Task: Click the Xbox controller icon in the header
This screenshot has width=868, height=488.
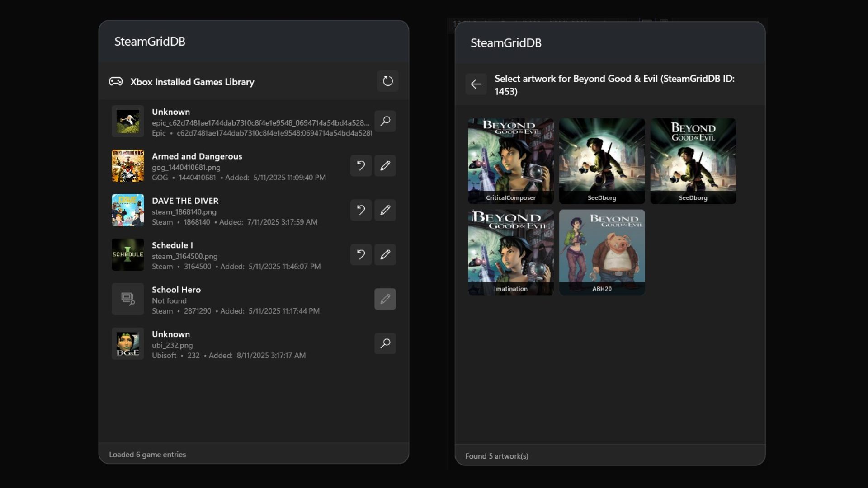Action: pyautogui.click(x=116, y=82)
